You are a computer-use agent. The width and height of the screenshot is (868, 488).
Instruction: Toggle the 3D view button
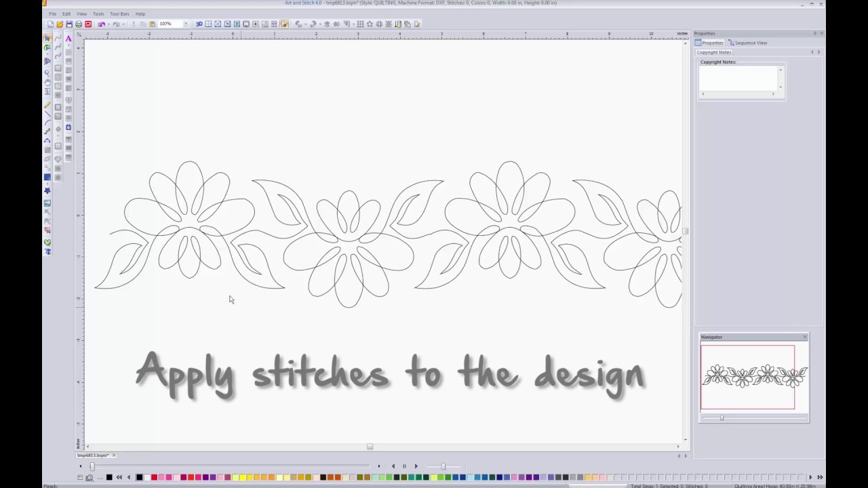tap(199, 24)
